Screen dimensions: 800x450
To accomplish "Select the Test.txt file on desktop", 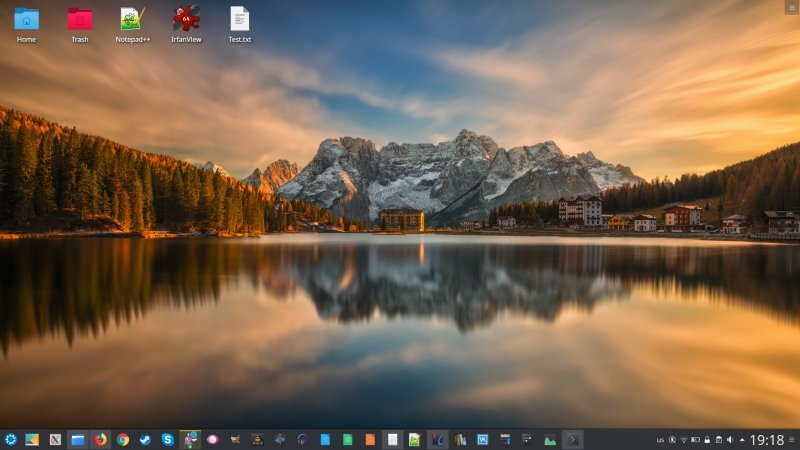I will (x=239, y=20).
